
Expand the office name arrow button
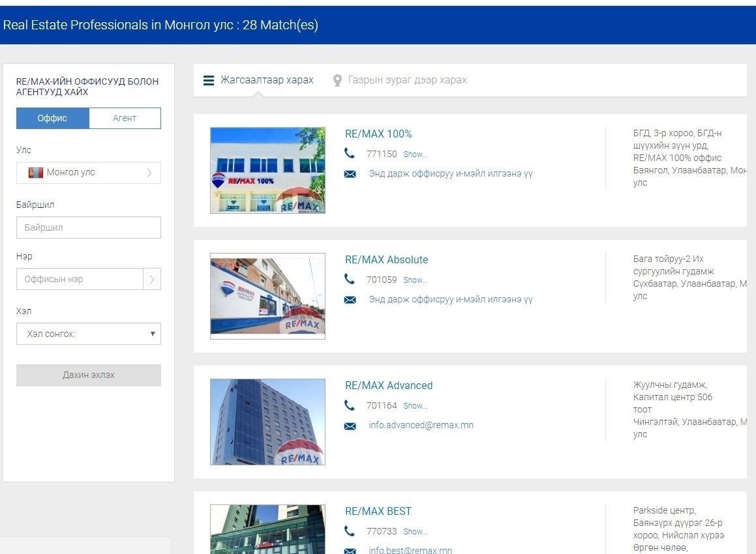pos(152,279)
